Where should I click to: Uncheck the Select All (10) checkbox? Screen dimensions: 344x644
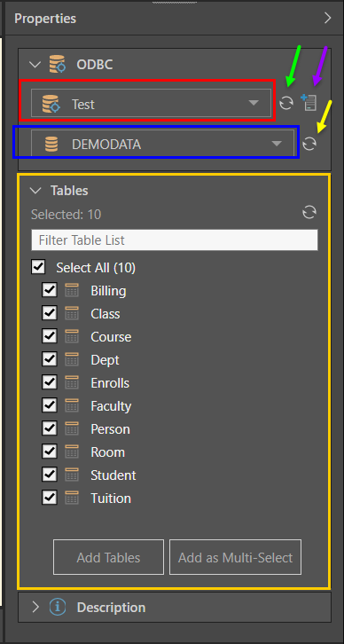(38, 268)
